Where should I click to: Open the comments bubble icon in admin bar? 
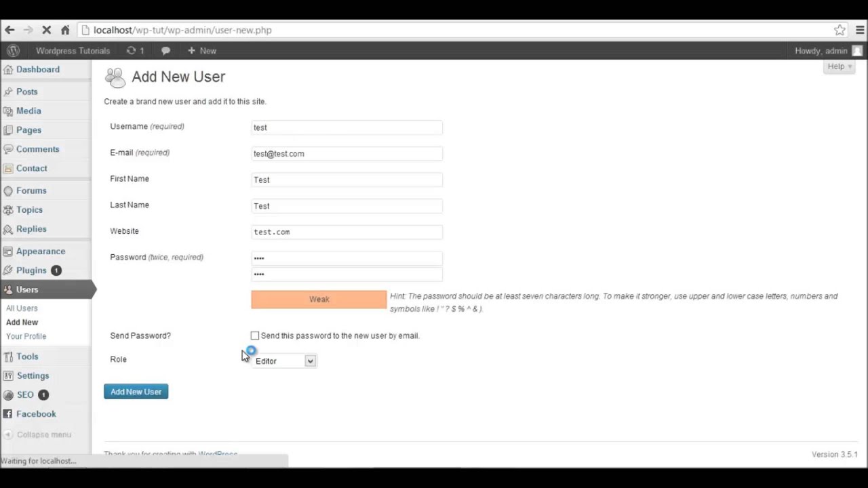coord(165,50)
